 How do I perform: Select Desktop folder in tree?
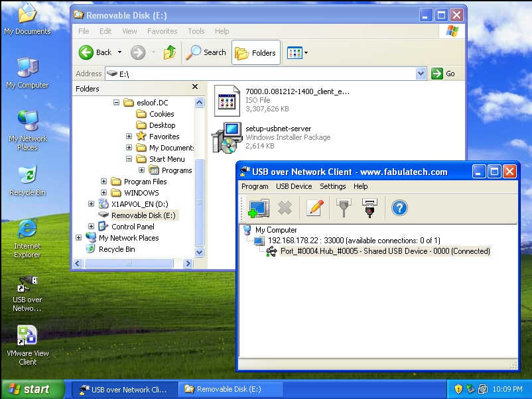162,125
